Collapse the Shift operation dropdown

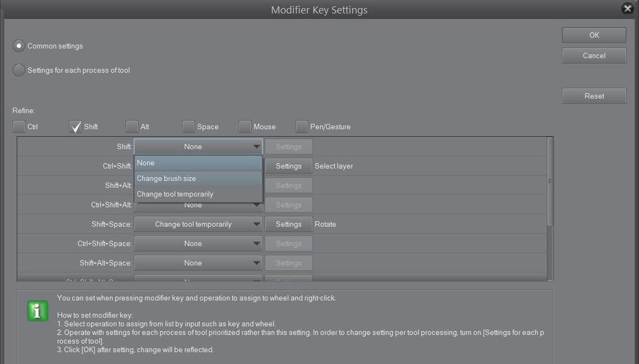coord(198,146)
